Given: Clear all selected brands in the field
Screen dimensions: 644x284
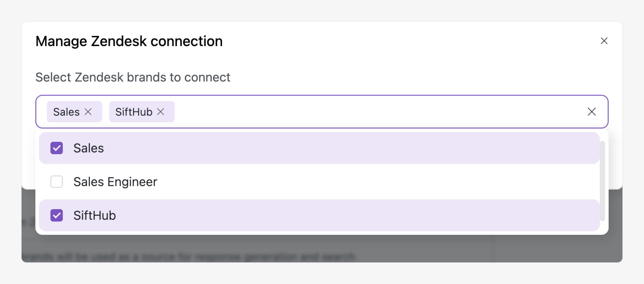Looking at the screenshot, I should (x=592, y=112).
